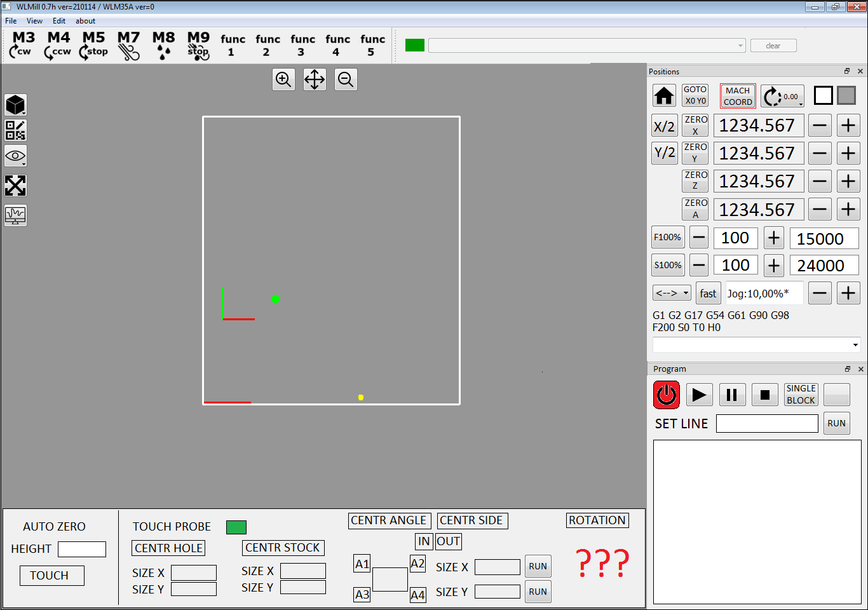Activate the pan move tool
The image size is (868, 610).
point(315,79)
